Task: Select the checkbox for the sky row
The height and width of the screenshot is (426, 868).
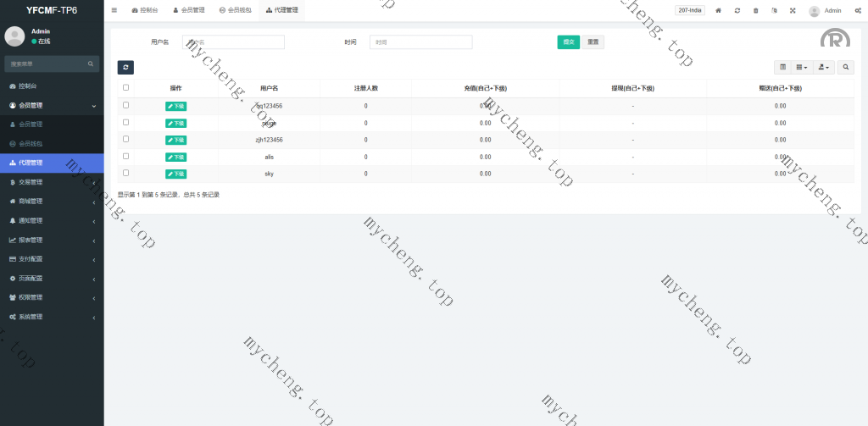Action: point(126,173)
